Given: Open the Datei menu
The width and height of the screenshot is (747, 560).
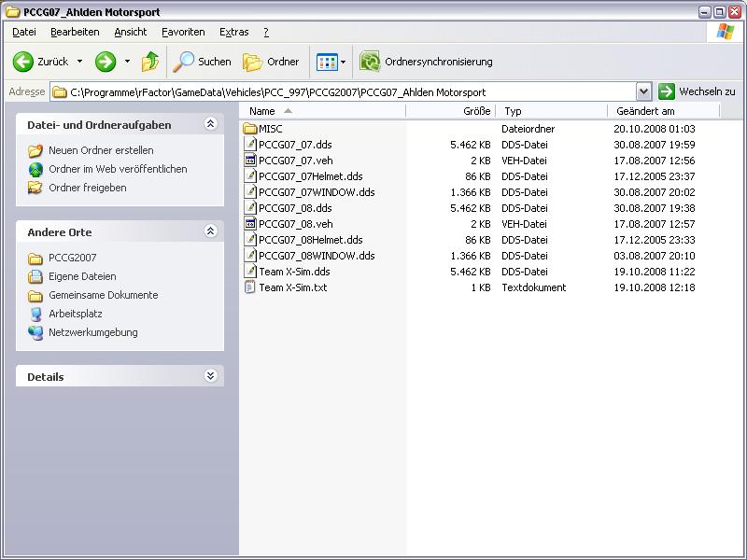Looking at the screenshot, I should point(24,32).
